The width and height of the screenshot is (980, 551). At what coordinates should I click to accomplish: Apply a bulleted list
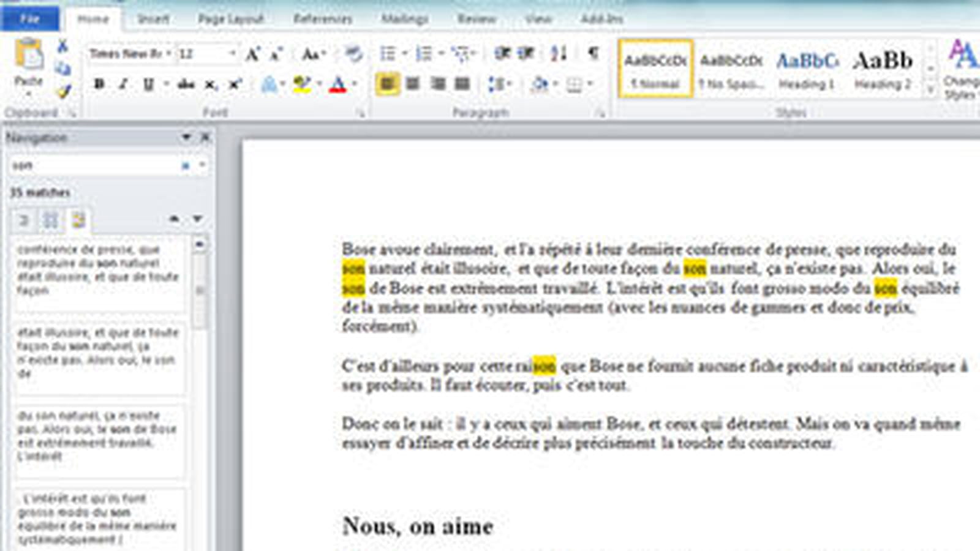[x=388, y=53]
